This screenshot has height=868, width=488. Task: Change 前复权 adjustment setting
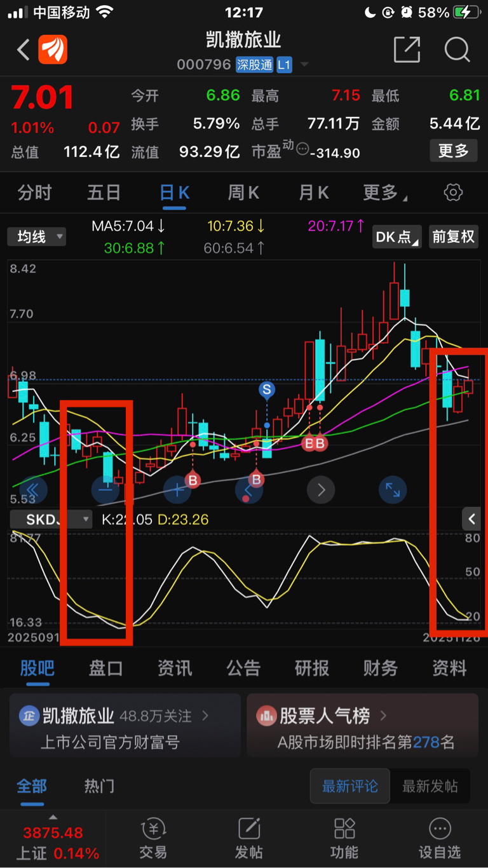(x=453, y=237)
